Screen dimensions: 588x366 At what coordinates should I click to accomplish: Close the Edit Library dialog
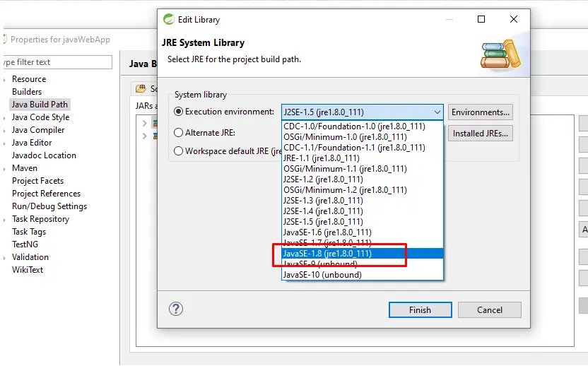tap(514, 19)
